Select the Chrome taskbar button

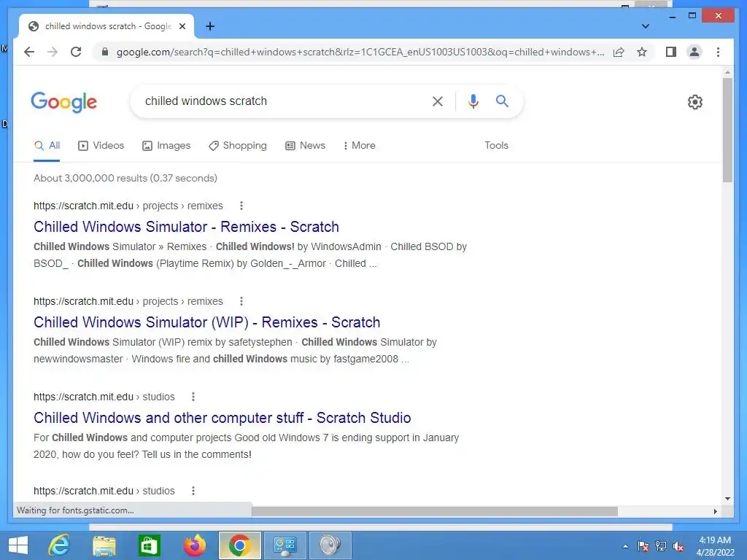coord(239,545)
